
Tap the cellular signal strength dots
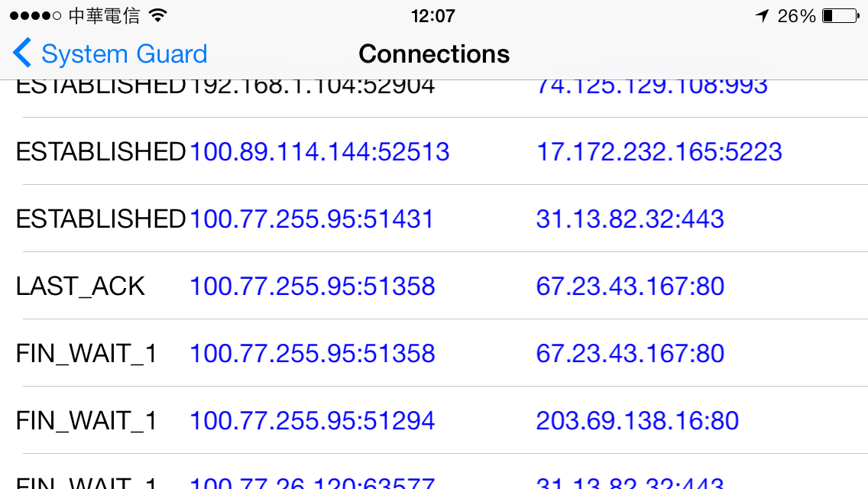coord(35,15)
